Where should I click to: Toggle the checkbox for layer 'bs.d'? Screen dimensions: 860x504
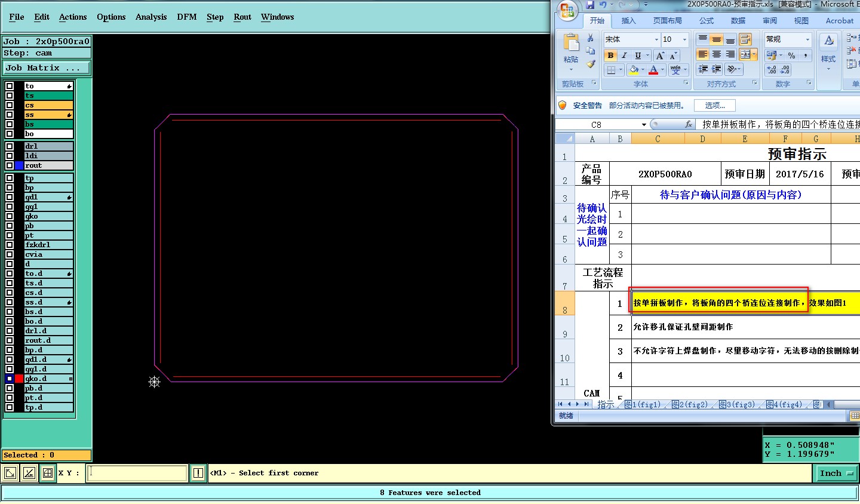tap(10, 312)
